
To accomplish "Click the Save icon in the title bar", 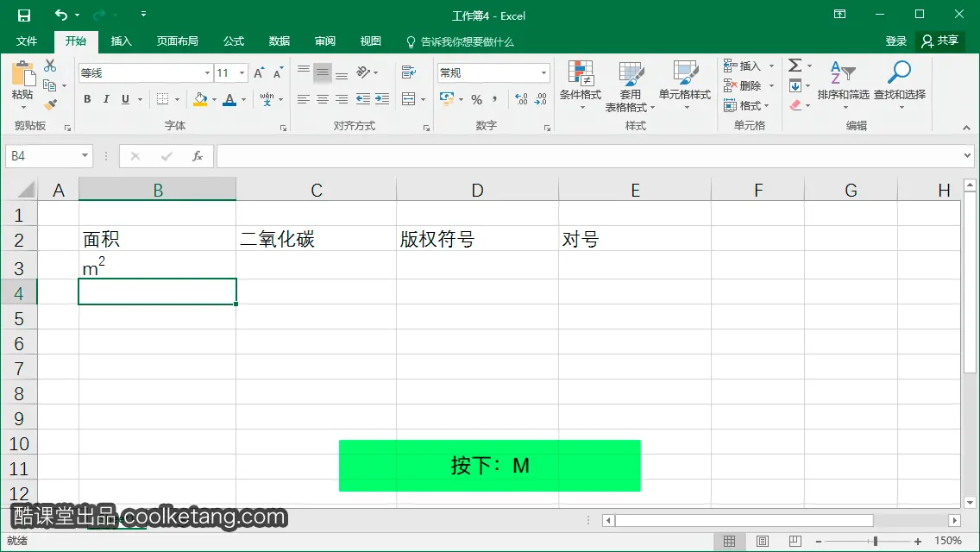I will (x=24, y=15).
